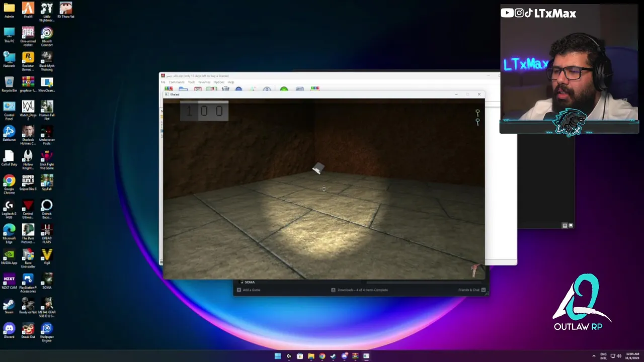Open Microsoft Edge desktop shortcut
This screenshot has height=362, width=644.
click(9, 234)
